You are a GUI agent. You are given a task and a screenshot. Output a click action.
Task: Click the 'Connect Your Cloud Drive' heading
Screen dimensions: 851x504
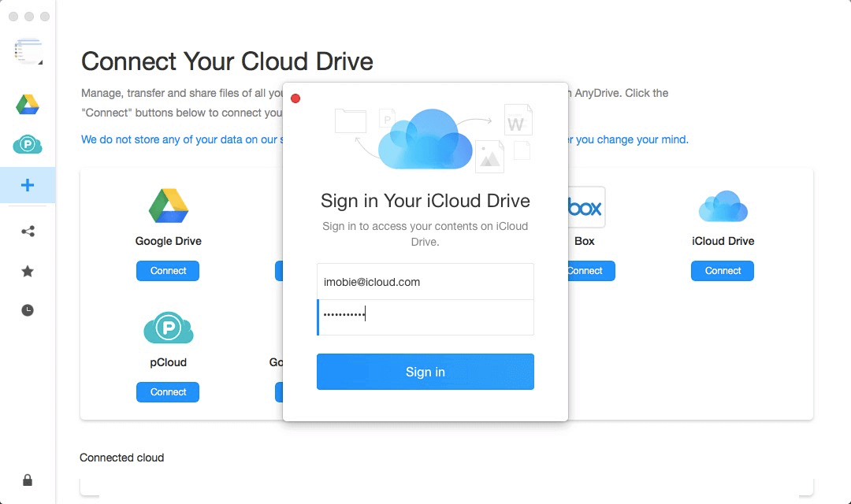coord(227,61)
